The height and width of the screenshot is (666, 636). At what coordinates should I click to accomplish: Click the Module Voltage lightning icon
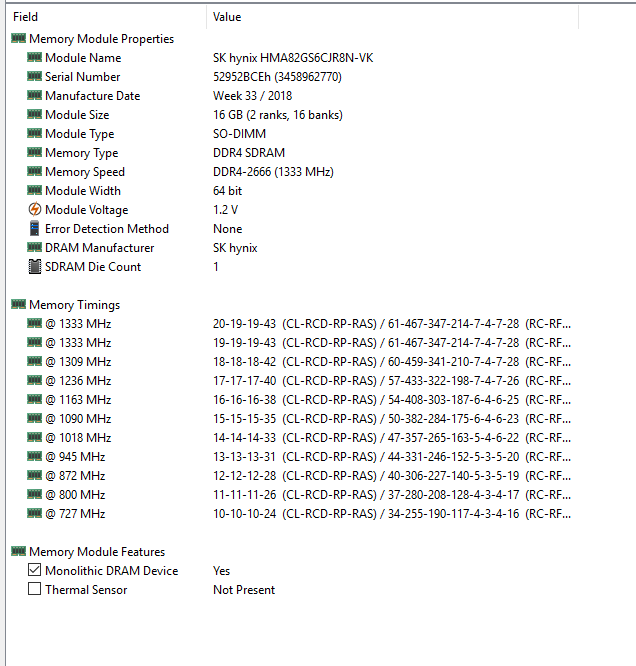(34, 209)
